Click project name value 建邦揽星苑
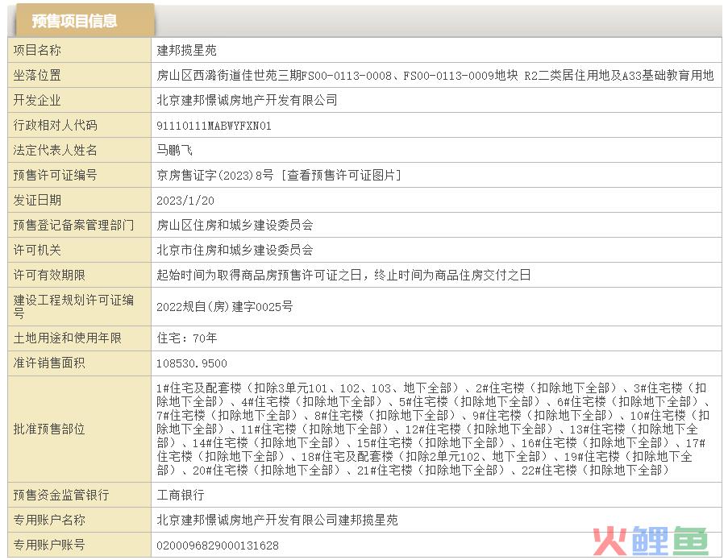 [x=187, y=50]
